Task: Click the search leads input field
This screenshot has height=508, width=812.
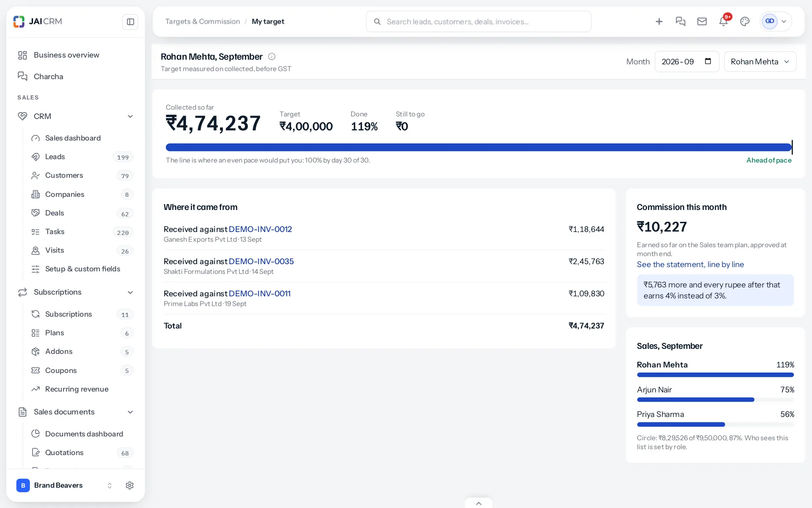Action: point(478,22)
